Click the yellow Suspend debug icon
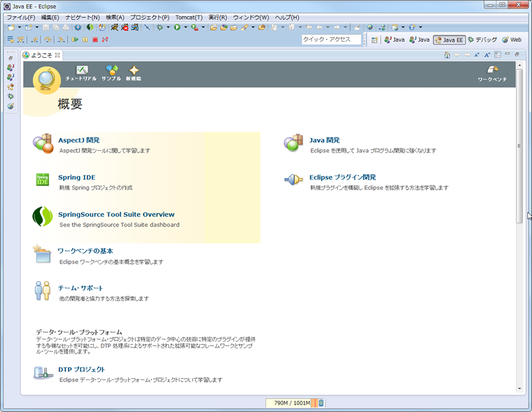The height and width of the screenshot is (412, 532). (x=85, y=40)
